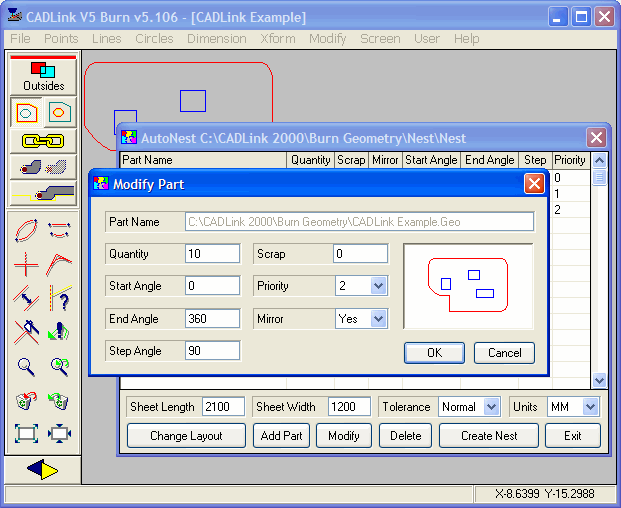Select the green outline inner-cut tool
This screenshot has width=621, height=508.
(x=59, y=112)
